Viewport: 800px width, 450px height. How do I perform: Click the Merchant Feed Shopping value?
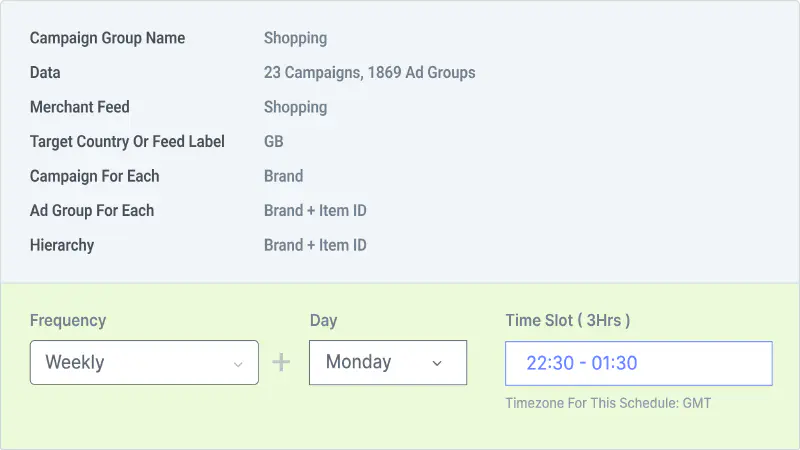295,107
